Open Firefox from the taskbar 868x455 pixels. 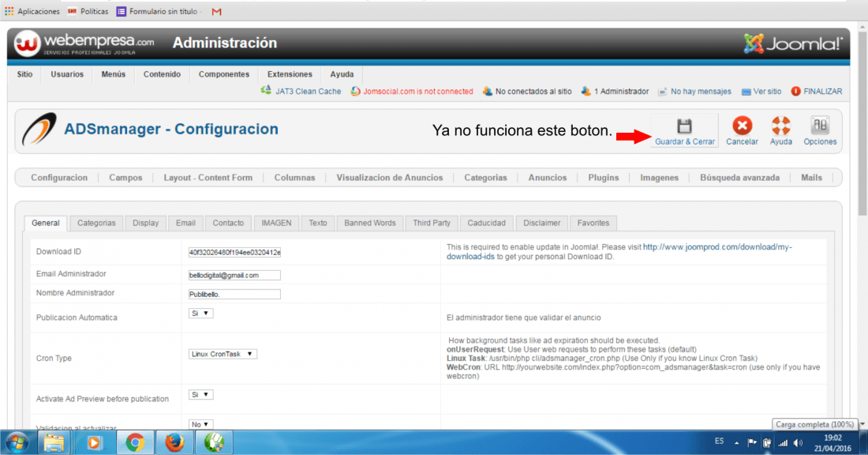coord(174,443)
